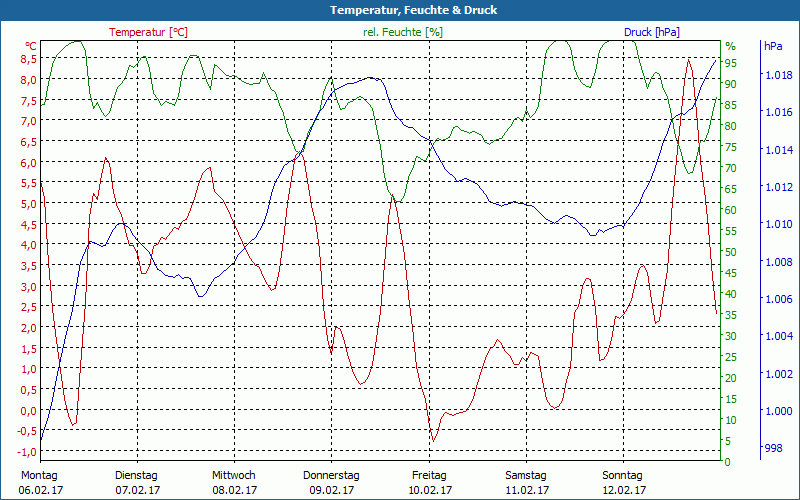Screen dimensions: 800x500
Task: Click the '1,5' temperature axis value
Action: [x=29, y=348]
